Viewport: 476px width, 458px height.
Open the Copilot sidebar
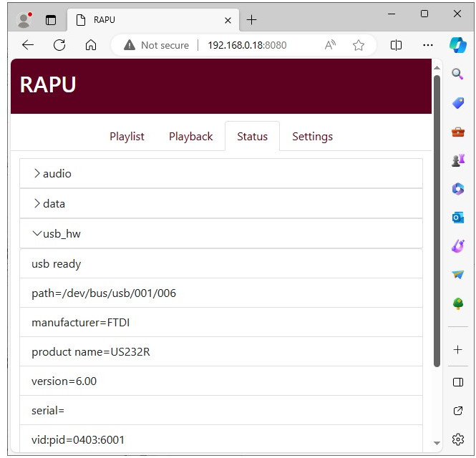[458, 45]
